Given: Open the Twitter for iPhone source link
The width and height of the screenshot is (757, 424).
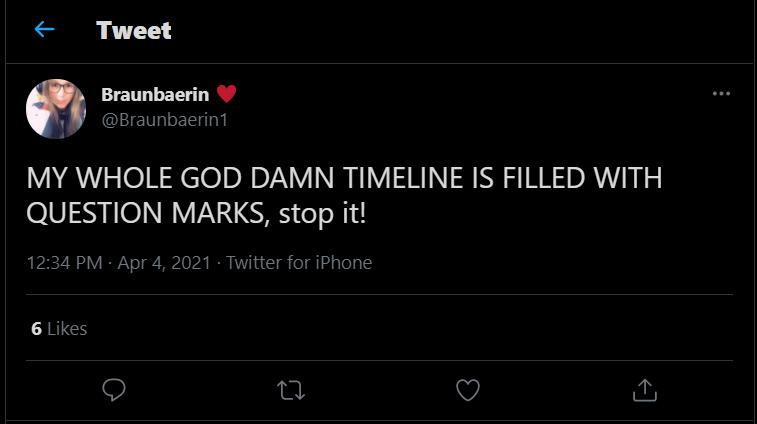Looking at the screenshot, I should 299,263.
